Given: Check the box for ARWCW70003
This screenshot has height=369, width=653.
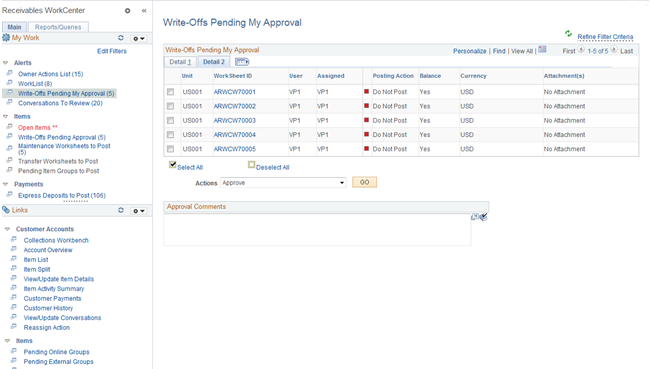Looking at the screenshot, I should click(170, 120).
